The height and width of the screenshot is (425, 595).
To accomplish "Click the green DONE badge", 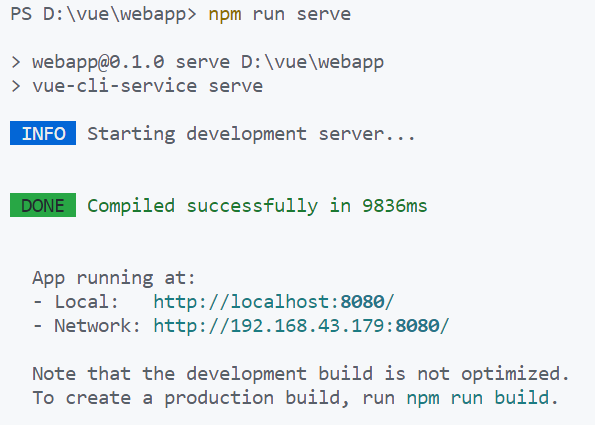I will coord(43,205).
